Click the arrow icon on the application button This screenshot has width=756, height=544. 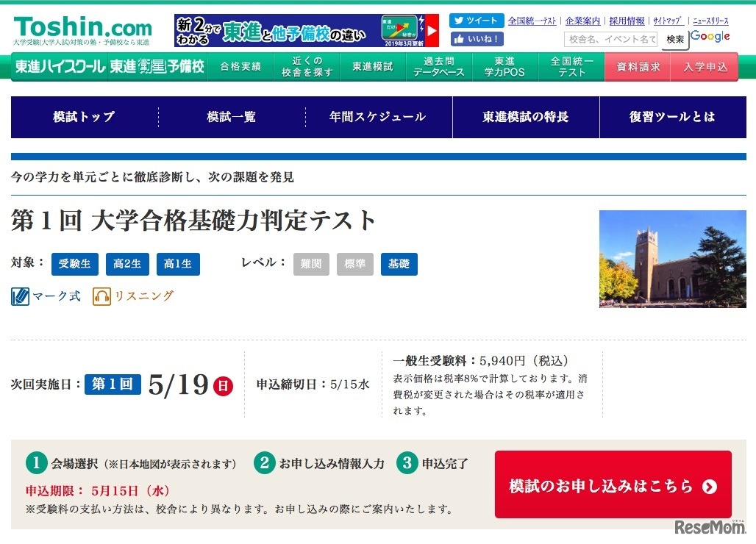[x=708, y=486]
